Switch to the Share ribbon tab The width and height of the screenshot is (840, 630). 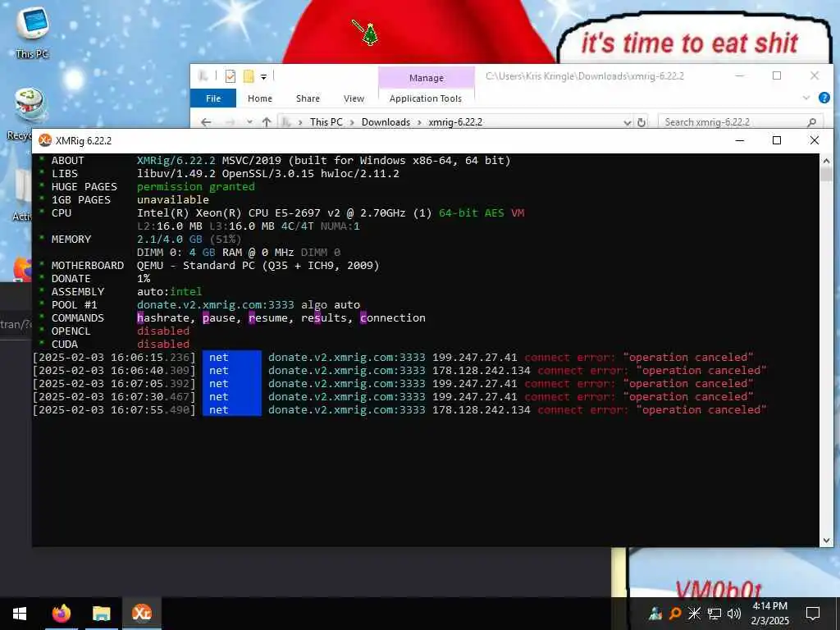(x=308, y=98)
